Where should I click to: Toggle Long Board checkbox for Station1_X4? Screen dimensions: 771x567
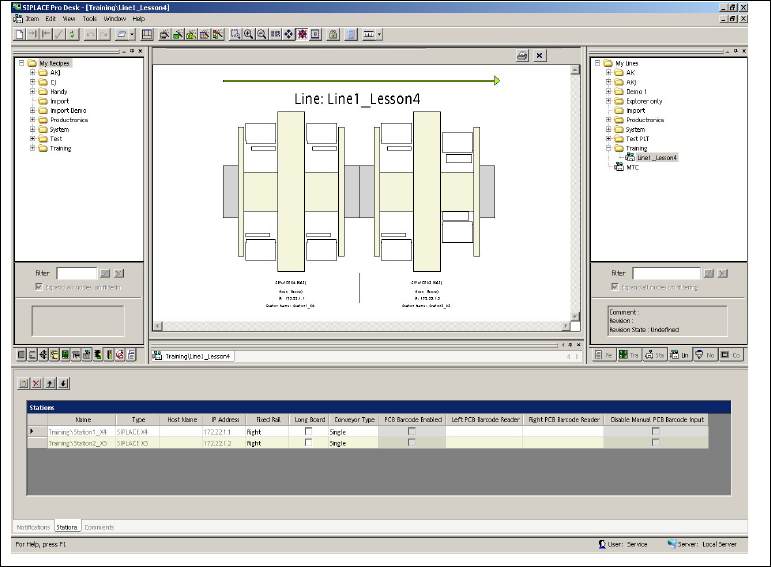tap(308, 431)
